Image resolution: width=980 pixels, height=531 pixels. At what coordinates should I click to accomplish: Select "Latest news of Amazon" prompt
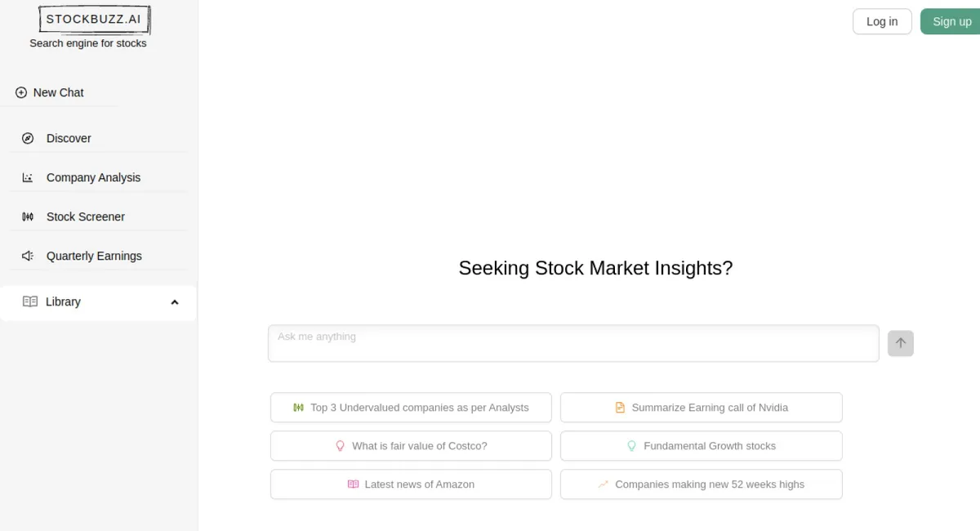pyautogui.click(x=411, y=484)
